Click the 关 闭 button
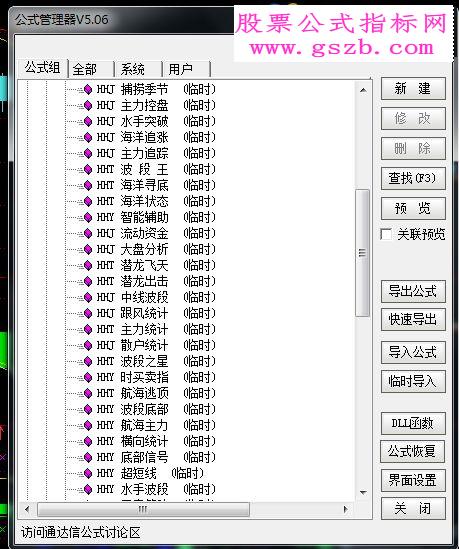Screen dimensions: 459x549 pyautogui.click(x=413, y=508)
